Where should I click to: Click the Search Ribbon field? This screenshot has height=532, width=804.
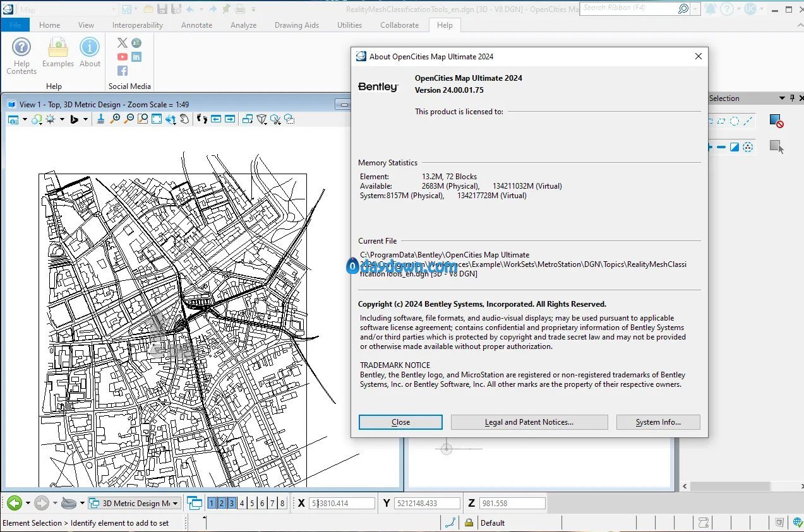635,9
